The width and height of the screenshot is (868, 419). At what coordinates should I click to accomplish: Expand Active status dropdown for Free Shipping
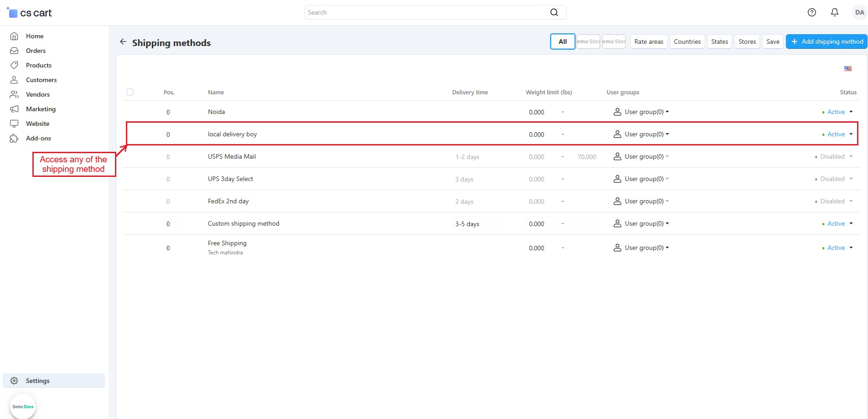pos(838,248)
